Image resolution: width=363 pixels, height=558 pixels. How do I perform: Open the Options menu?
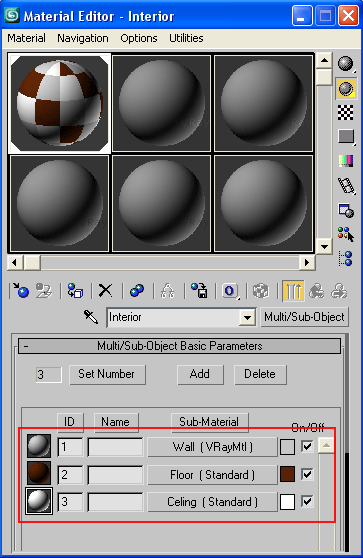139,38
